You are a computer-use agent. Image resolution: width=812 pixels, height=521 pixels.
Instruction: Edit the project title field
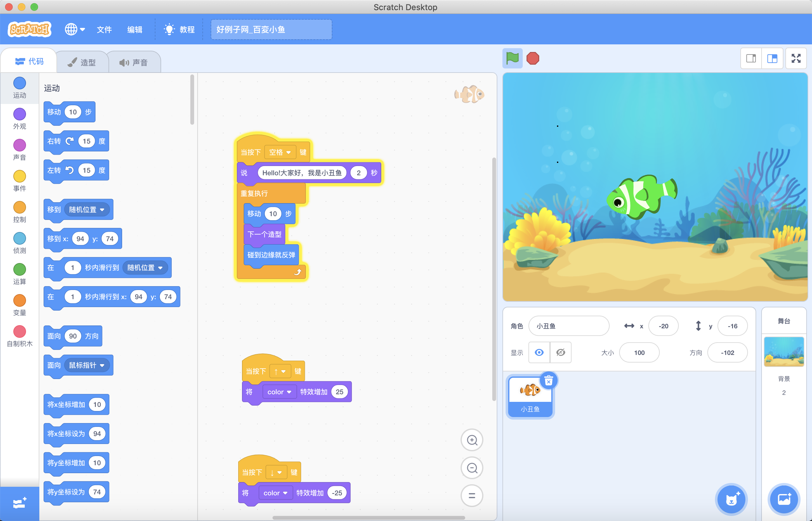271,29
